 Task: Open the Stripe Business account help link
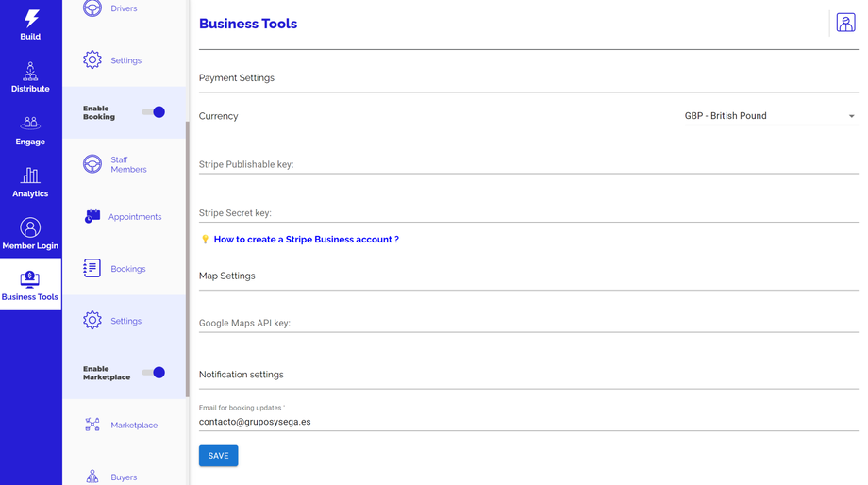click(x=306, y=240)
